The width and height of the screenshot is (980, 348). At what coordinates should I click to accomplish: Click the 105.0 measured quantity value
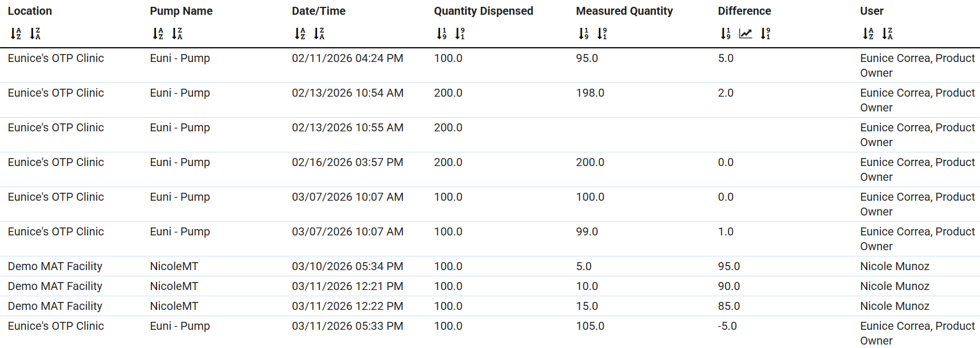point(590,326)
